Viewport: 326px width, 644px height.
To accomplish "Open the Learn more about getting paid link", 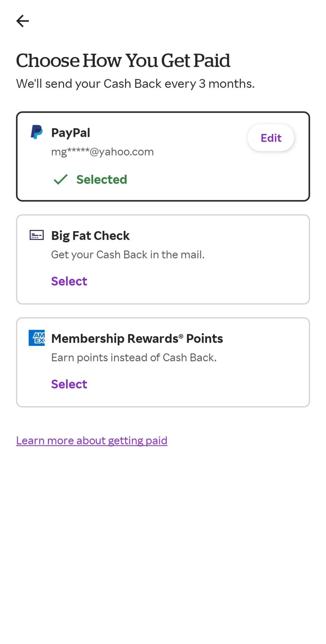I will click(91, 440).
